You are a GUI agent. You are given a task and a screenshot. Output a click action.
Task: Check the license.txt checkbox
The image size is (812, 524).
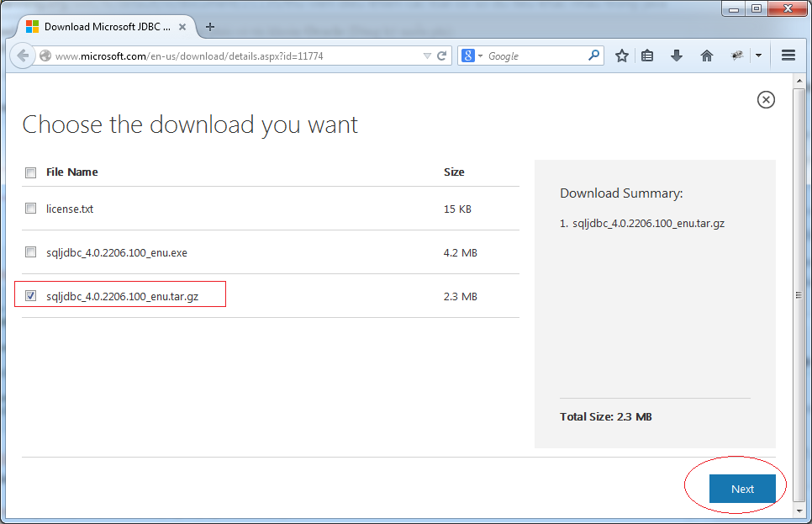(x=30, y=209)
